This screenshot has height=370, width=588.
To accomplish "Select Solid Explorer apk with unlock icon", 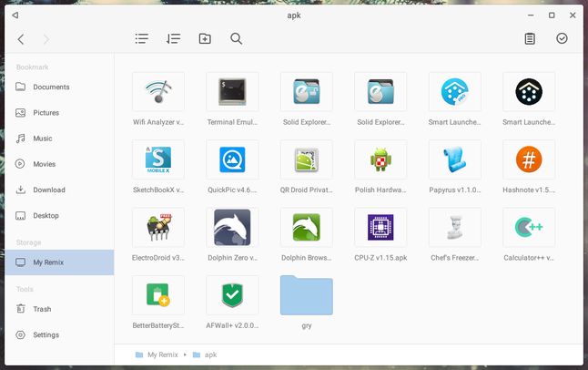I will click(x=307, y=92).
